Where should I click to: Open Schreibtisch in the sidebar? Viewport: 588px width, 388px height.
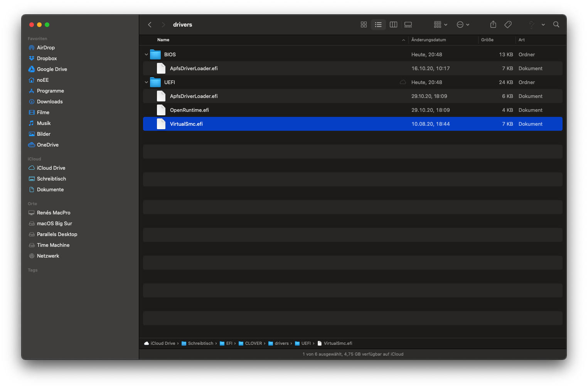coord(51,179)
